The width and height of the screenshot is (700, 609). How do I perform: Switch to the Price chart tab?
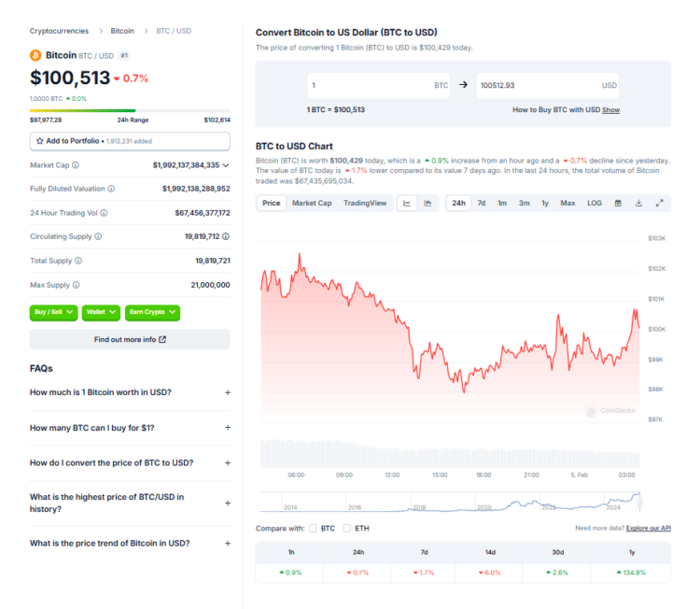[x=271, y=204]
